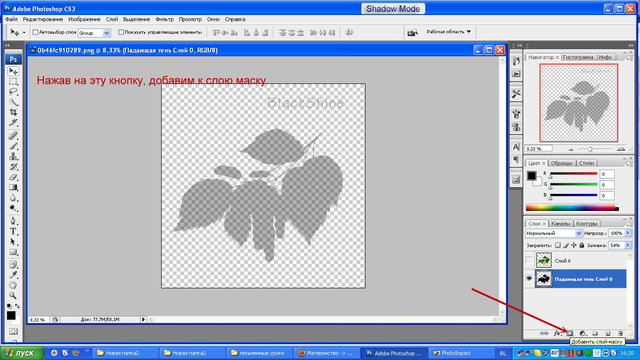The image size is (640, 360).
Task: Select the Lasso tool
Action: point(13,92)
